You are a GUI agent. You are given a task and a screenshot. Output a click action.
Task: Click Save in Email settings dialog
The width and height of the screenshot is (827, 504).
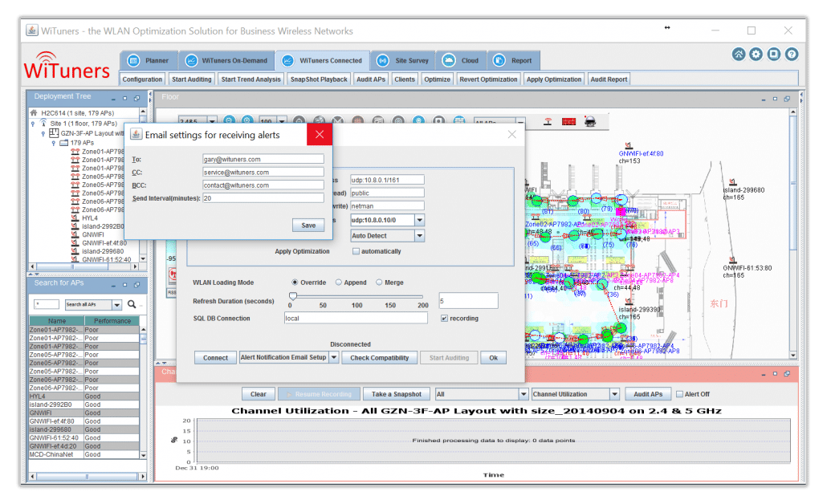click(x=308, y=226)
